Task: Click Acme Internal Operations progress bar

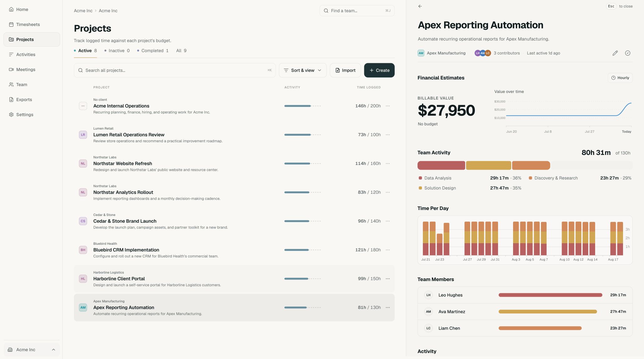Action: 303,106
